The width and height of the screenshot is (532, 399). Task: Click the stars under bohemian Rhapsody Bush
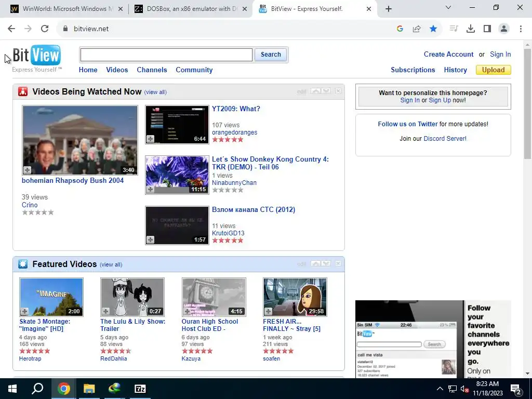click(37, 212)
